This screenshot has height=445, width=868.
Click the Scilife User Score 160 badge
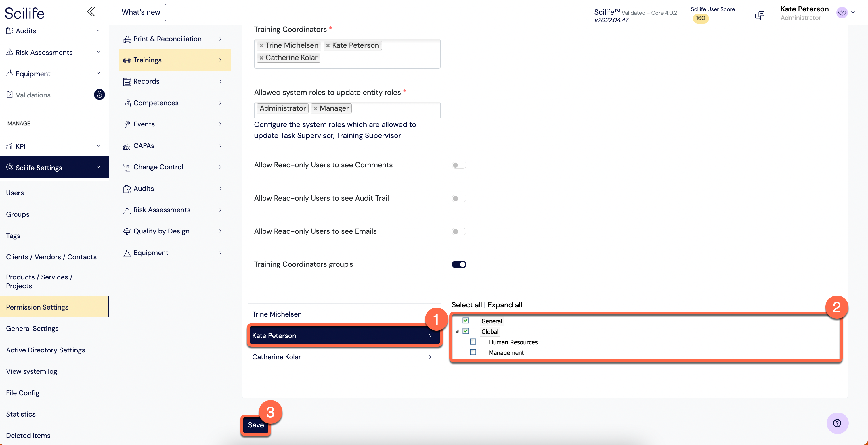click(701, 18)
